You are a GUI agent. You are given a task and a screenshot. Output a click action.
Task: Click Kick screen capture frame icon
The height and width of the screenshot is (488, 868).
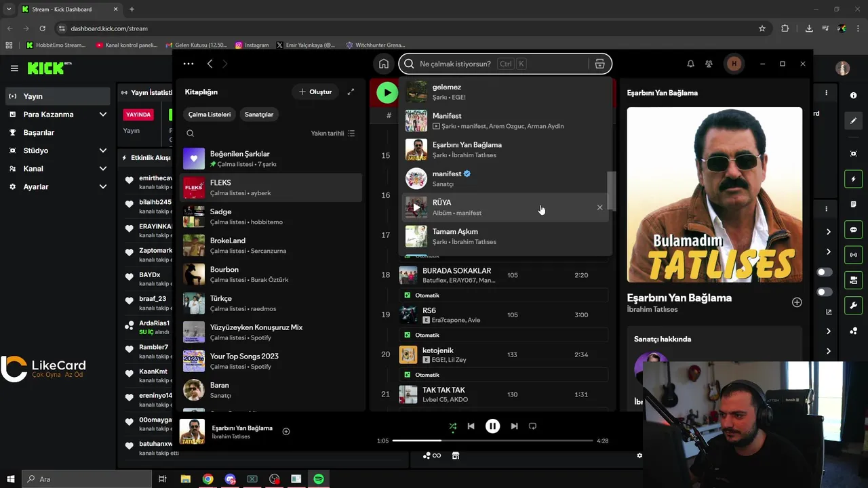853,154
